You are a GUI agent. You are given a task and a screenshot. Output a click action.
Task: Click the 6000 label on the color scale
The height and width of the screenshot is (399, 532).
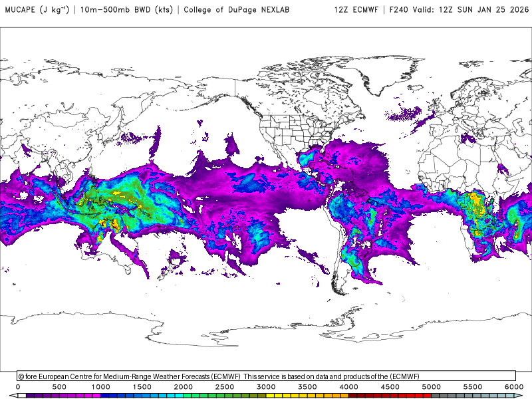(514, 387)
